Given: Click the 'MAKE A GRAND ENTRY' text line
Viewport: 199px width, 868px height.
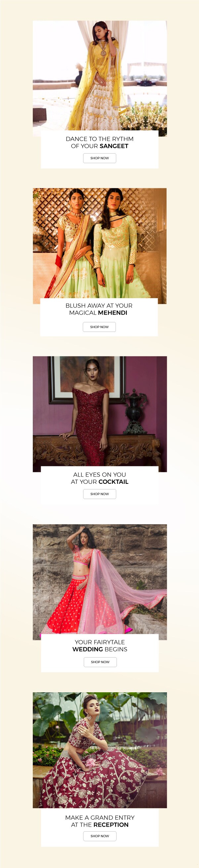Looking at the screenshot, I should tap(100, 818).
